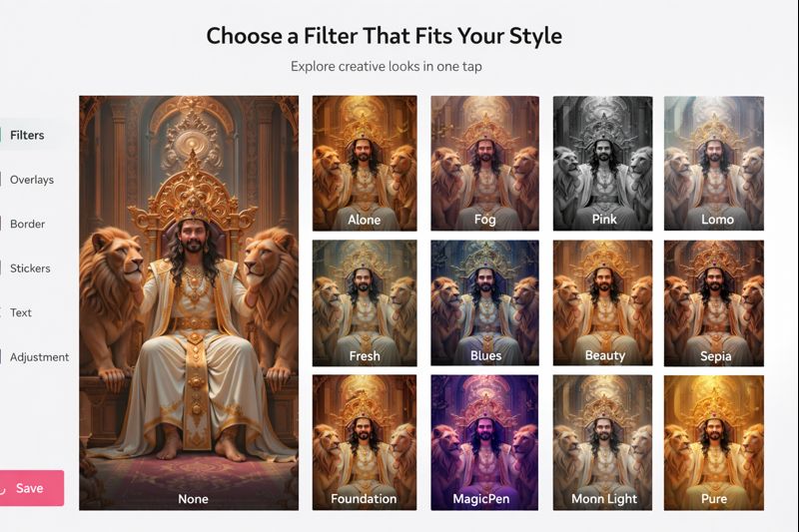Choose the Monn Light filter
Image resolution: width=799 pixels, height=532 pixels.
603,442
